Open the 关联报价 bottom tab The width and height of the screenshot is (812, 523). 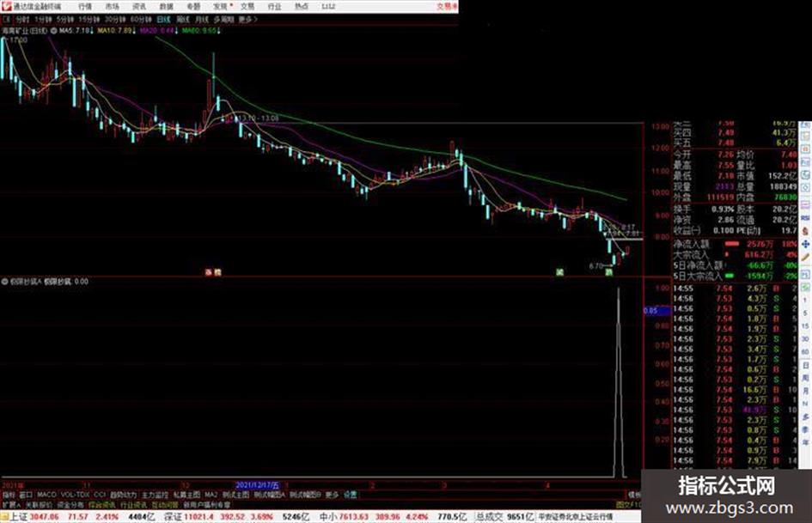point(39,504)
